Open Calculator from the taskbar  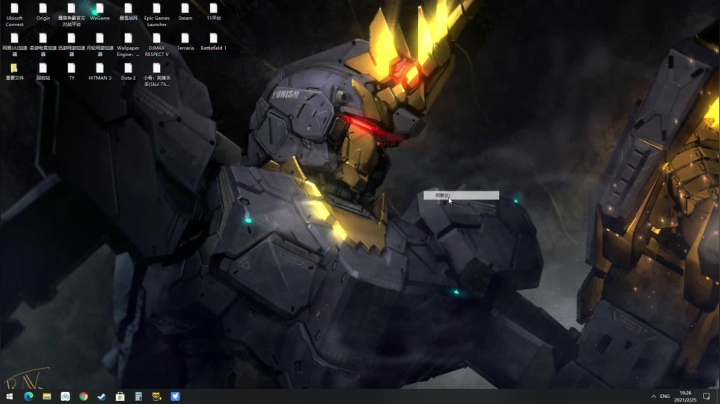[x=138, y=396]
